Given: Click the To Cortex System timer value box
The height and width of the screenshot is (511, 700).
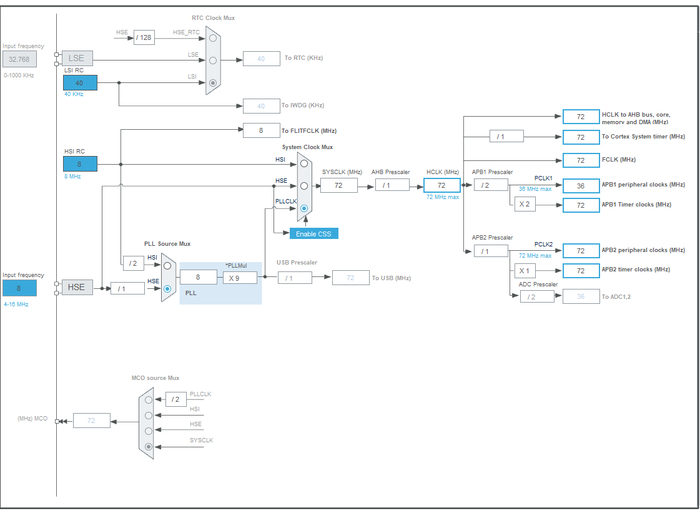Looking at the screenshot, I should tap(581, 137).
